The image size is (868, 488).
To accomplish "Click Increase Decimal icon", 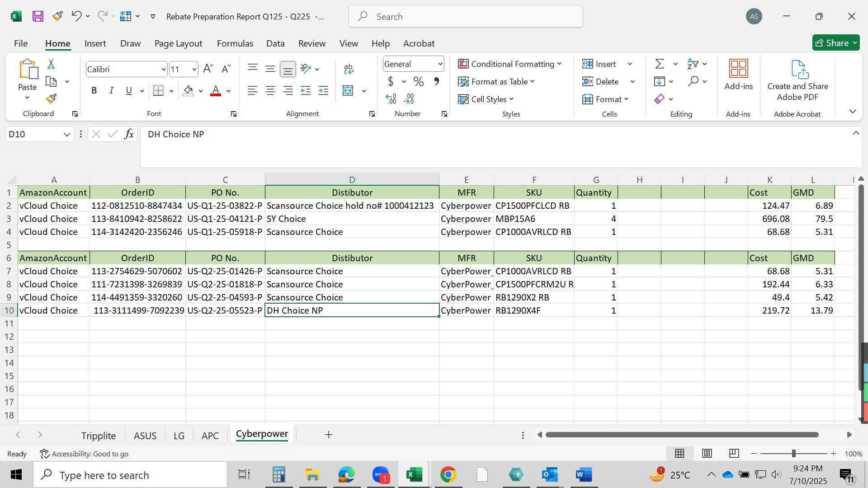I will point(391,99).
